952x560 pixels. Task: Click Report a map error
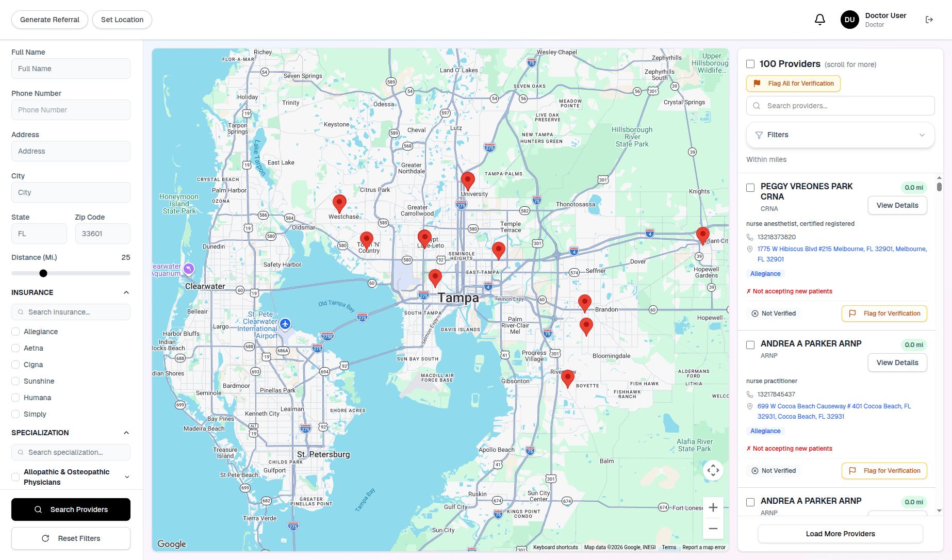[x=704, y=548]
